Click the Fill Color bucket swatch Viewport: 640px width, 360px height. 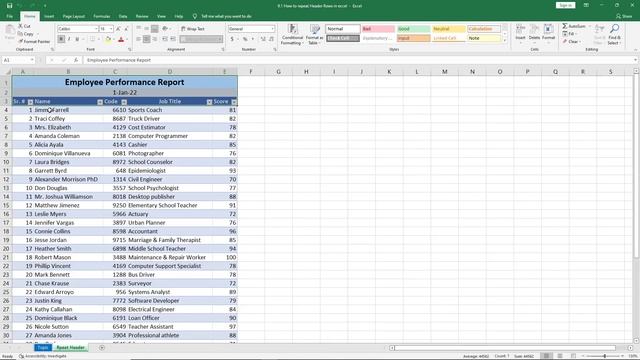[x=108, y=39]
